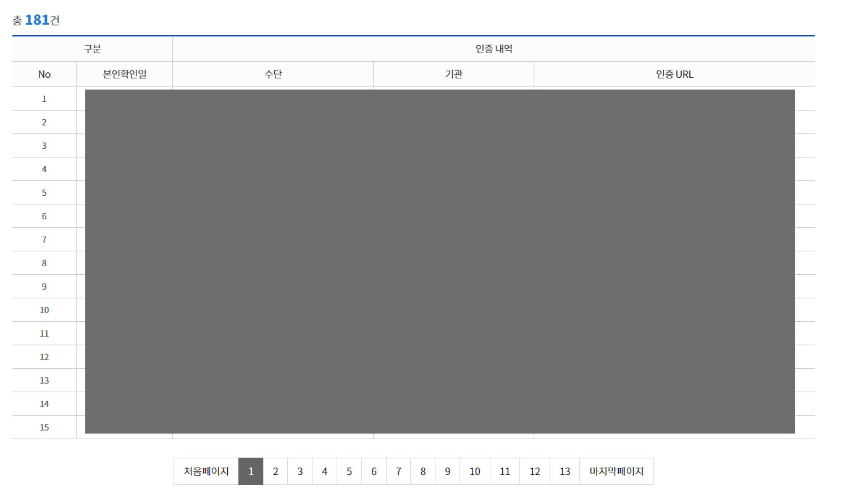
Task: Show page 12 of the list
Action: 535,471
